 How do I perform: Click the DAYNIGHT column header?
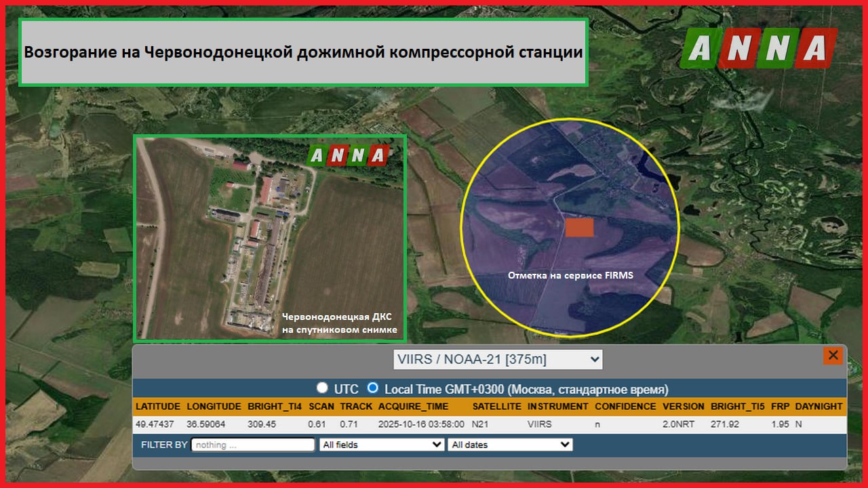click(x=818, y=407)
